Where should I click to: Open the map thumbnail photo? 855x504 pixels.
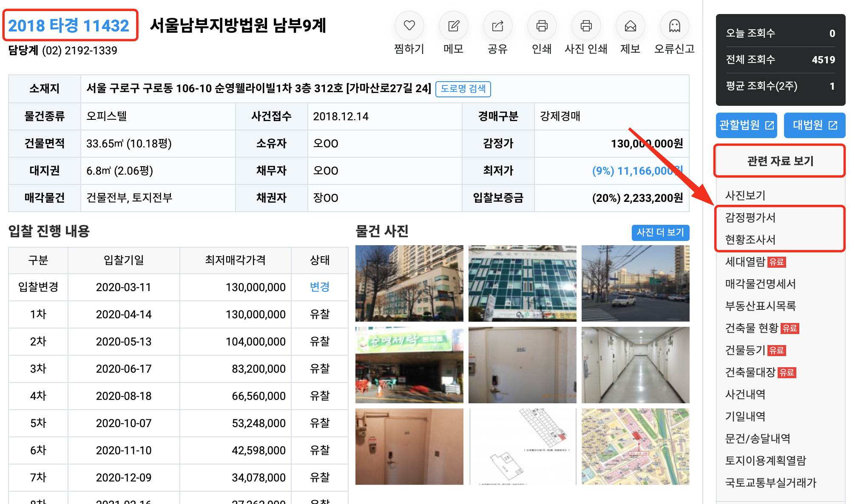(635, 447)
